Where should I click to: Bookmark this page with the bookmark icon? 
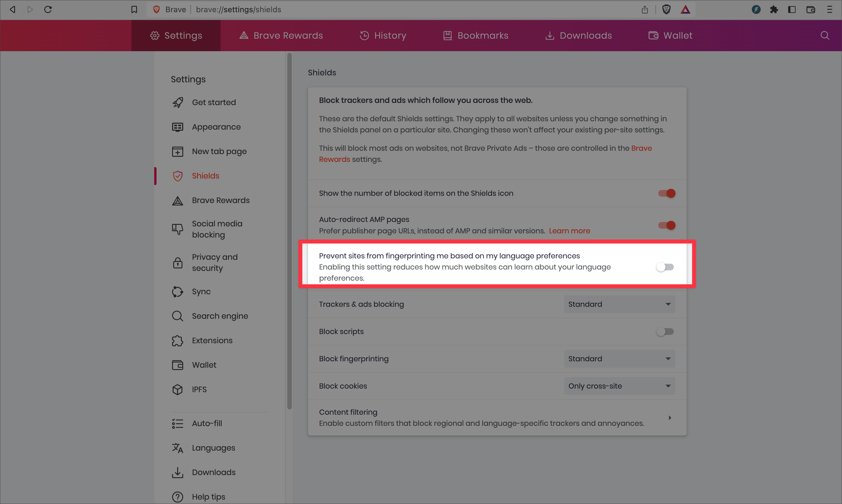tap(134, 9)
